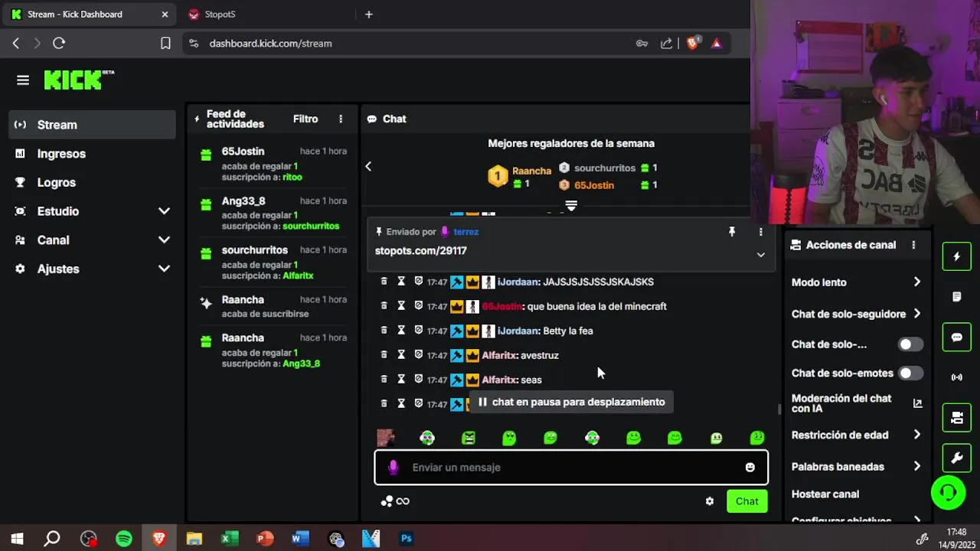This screenshot has width=980, height=551.
Task: Open Moderación del chat con IA
Action: point(857,403)
